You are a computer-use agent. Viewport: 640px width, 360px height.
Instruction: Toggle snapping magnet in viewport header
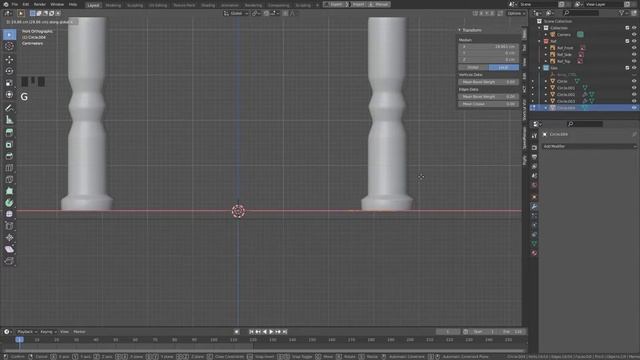[x=267, y=13]
